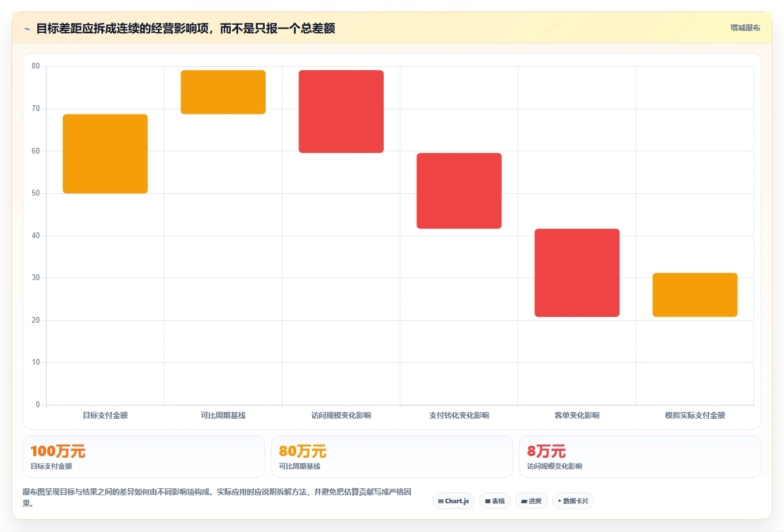This screenshot has width=784, height=532.
Task: Click the y-axis value 50
Action: point(36,193)
